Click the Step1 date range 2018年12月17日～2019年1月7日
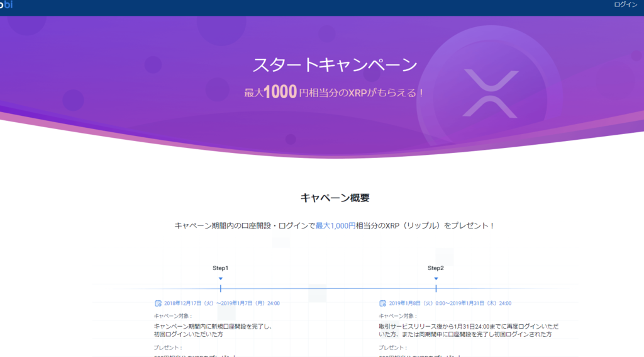Image resolution: width=644 pixels, height=357 pixels. (x=222, y=303)
